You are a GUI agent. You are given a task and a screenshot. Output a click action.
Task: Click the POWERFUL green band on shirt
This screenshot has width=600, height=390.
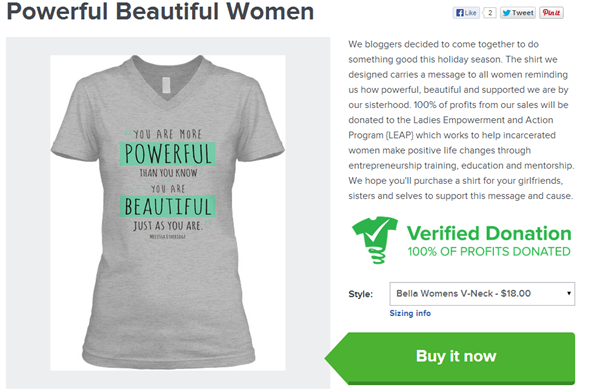tap(168, 154)
